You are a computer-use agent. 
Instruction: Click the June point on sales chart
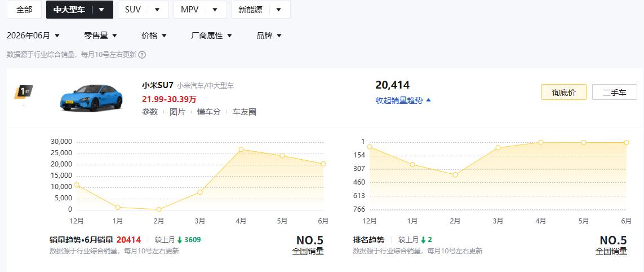[323, 164]
